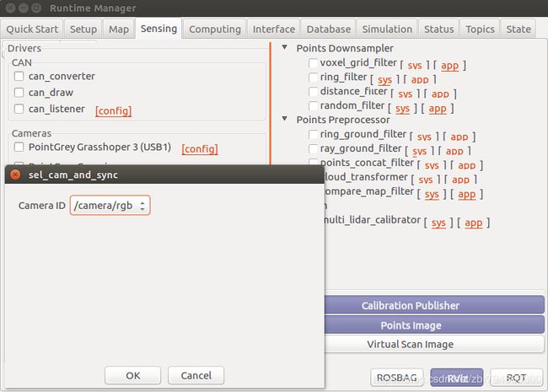Enable random_filter checkbox
This screenshot has width=548, height=392.
point(313,105)
